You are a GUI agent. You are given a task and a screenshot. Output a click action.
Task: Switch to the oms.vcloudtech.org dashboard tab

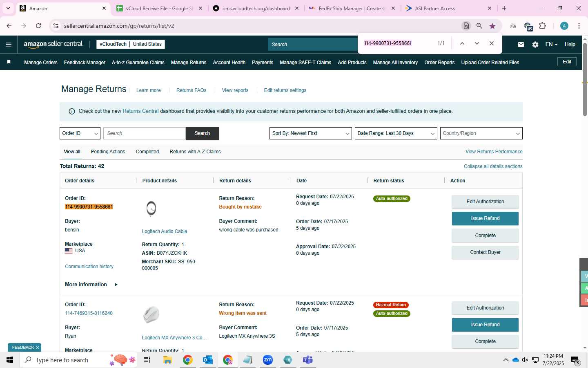256,8
